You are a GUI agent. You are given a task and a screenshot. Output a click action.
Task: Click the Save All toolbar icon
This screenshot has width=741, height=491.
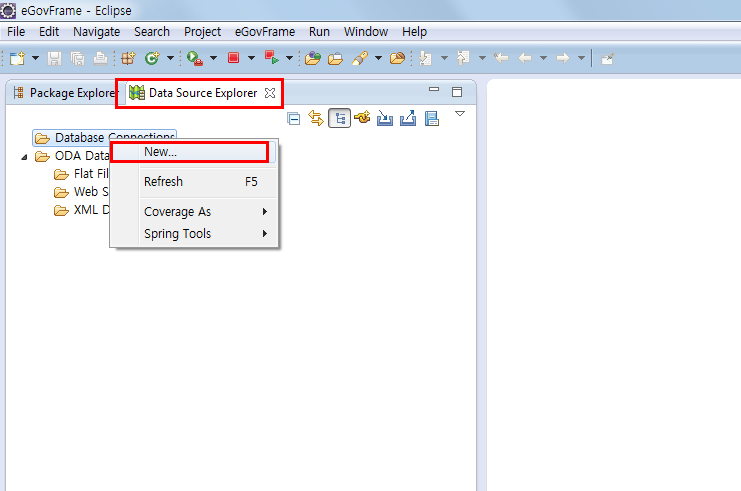pos(78,58)
